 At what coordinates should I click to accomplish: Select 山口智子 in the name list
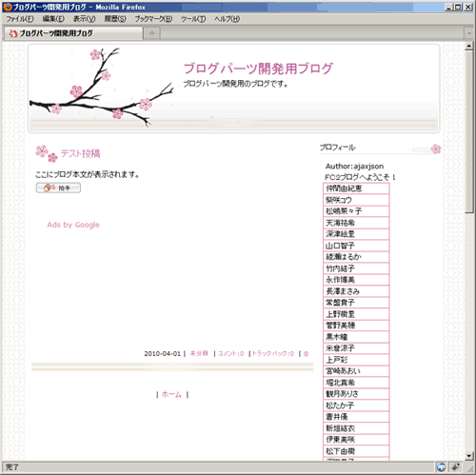coord(356,246)
